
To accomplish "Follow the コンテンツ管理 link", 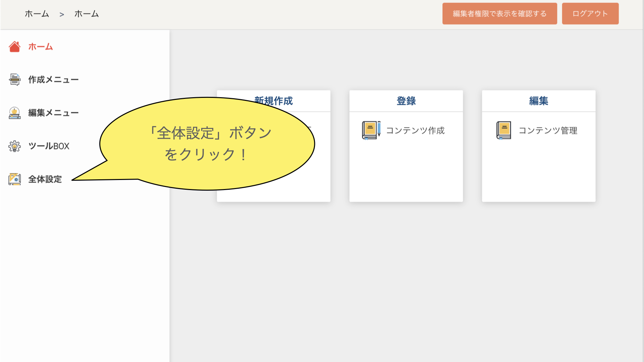I will click(548, 130).
